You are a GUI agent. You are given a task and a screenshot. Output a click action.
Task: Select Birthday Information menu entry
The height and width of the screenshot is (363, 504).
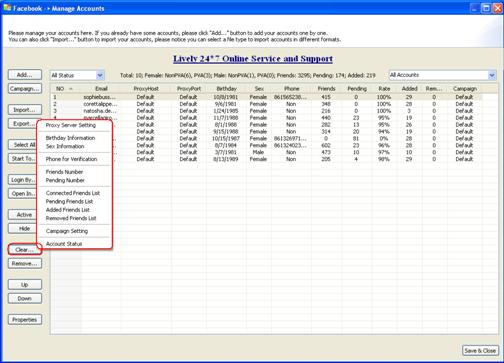[70, 138]
